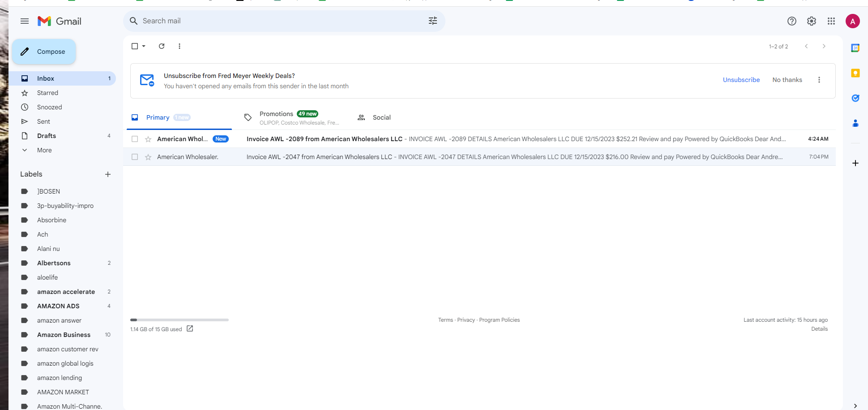Image resolution: width=868 pixels, height=410 pixels.
Task: Open the Drafts folder
Action: 63,136
